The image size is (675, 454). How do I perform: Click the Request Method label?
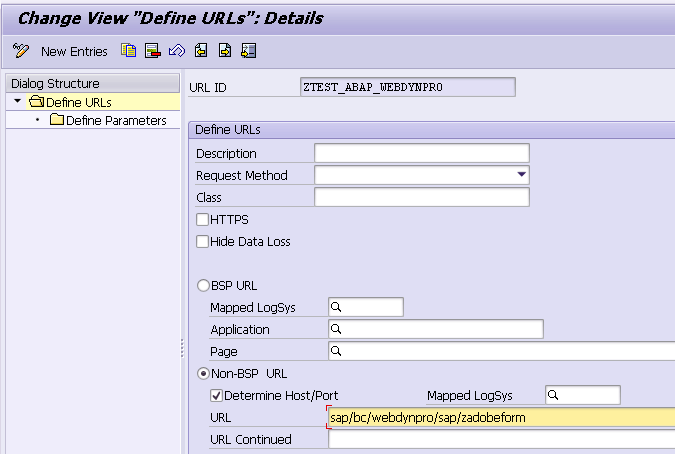coord(242,176)
